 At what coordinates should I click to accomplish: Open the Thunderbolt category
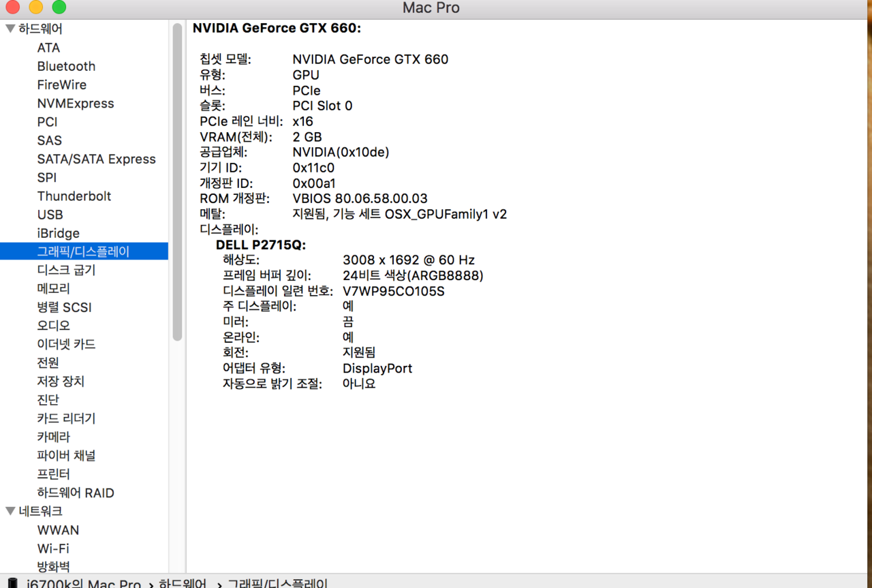point(74,196)
